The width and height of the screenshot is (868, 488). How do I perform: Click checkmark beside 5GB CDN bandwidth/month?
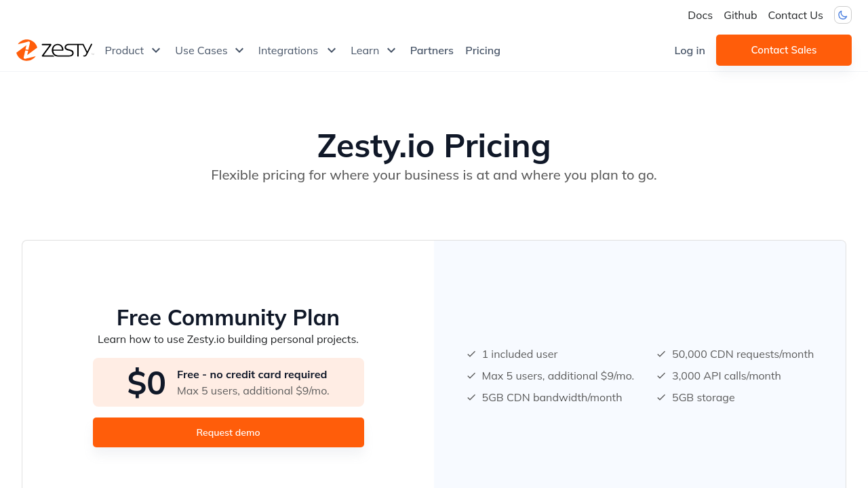pos(471,397)
